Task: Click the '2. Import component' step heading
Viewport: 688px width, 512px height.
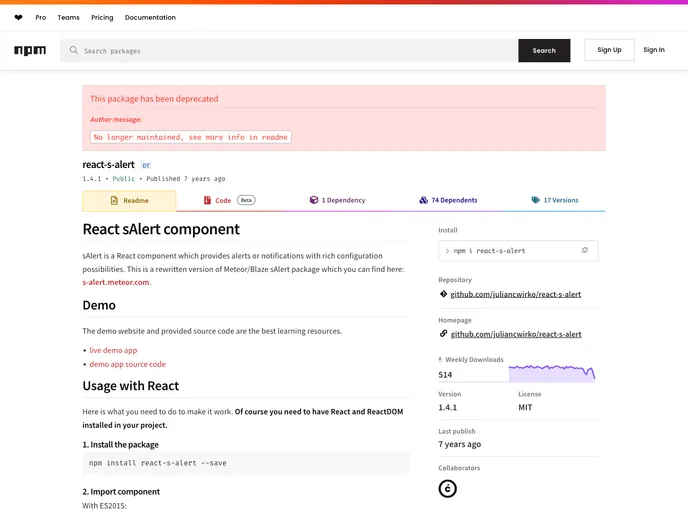Action: point(121,492)
